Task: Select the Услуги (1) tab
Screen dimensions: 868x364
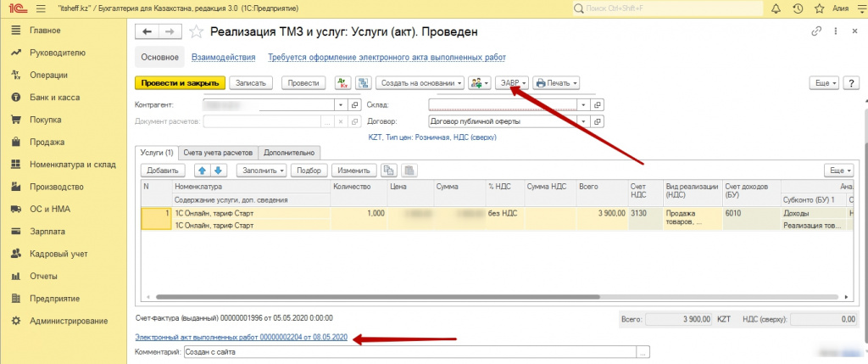Action: [x=157, y=153]
